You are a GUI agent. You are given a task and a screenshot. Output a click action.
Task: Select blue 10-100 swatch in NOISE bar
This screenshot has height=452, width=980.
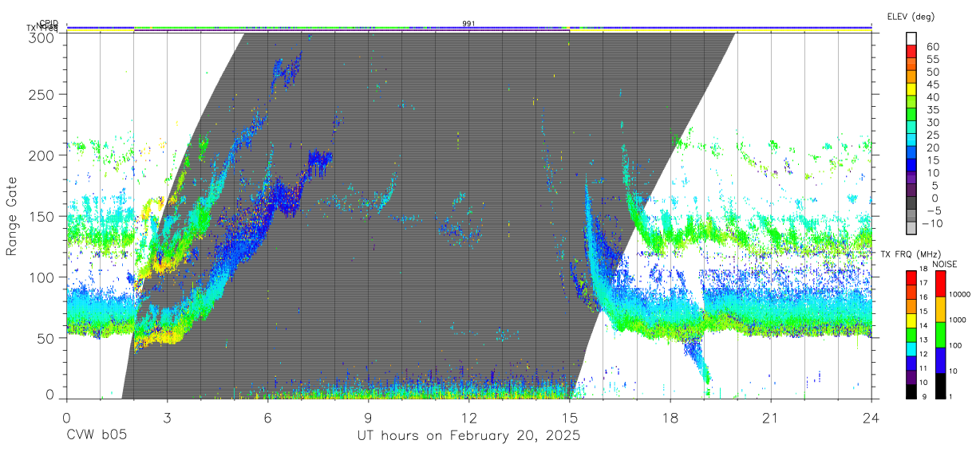[940, 360]
